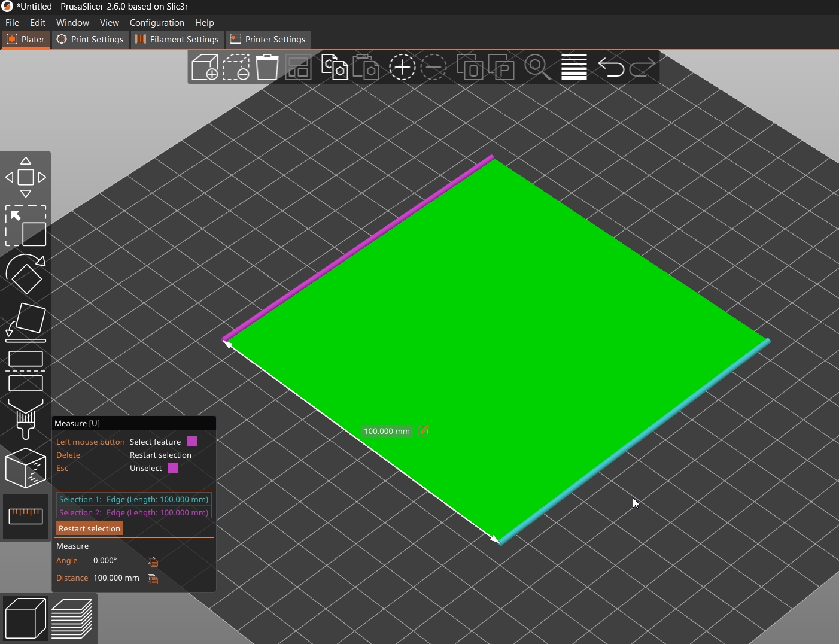Image resolution: width=839 pixels, height=644 pixels.
Task: Click the Measure [U] panel title
Action: coord(77,423)
